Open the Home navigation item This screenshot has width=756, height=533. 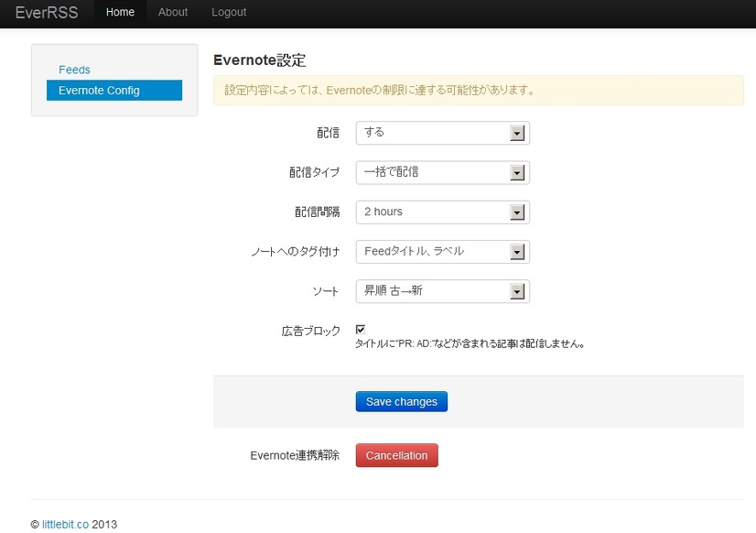point(120,12)
